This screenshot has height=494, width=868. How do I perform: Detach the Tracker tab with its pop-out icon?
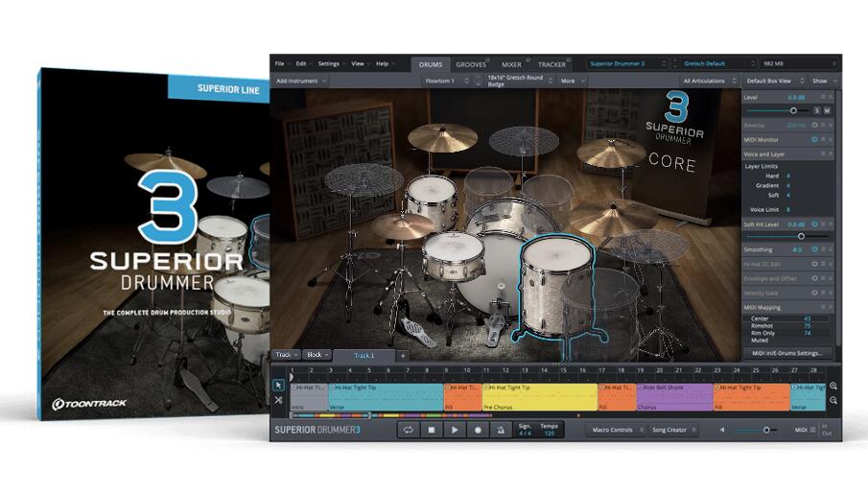tap(569, 59)
